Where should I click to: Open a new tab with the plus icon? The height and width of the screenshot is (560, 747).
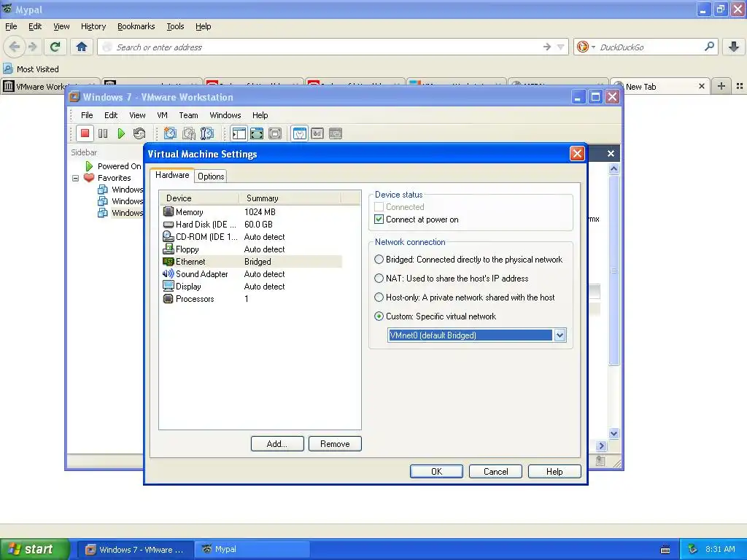(721, 86)
